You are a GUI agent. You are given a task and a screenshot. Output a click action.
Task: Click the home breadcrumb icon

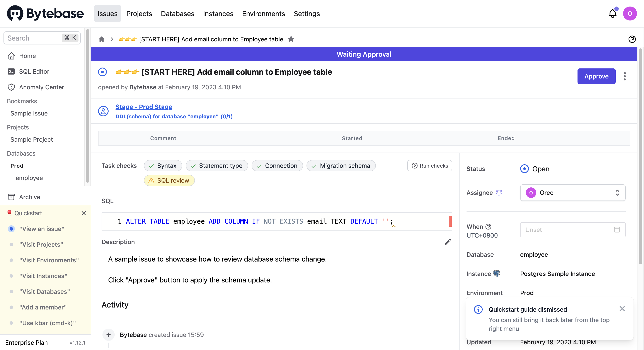pos(102,39)
